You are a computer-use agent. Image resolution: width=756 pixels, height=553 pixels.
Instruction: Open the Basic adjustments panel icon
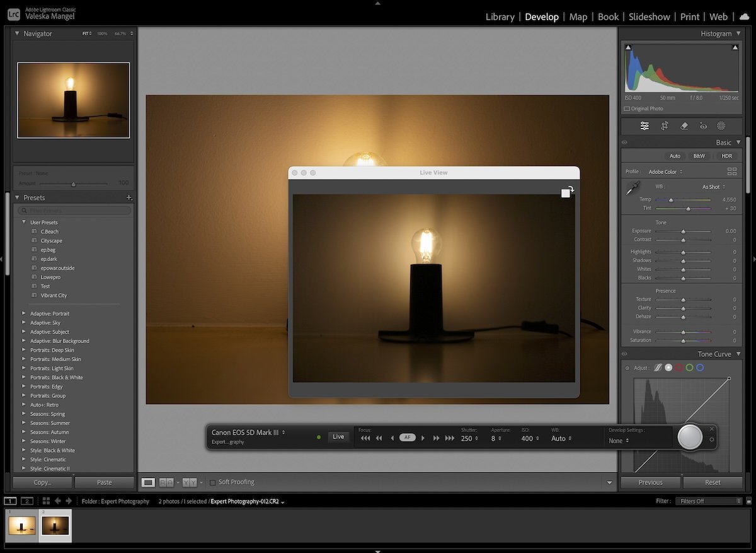click(x=644, y=125)
